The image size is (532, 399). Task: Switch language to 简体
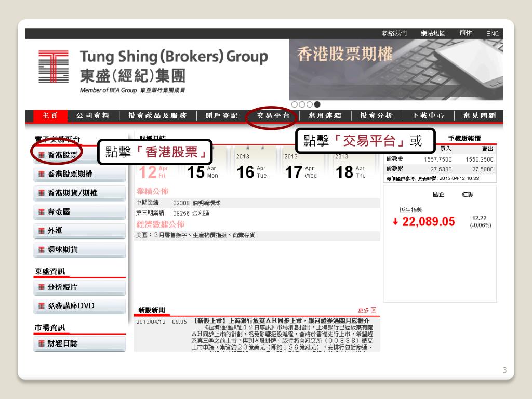point(465,33)
